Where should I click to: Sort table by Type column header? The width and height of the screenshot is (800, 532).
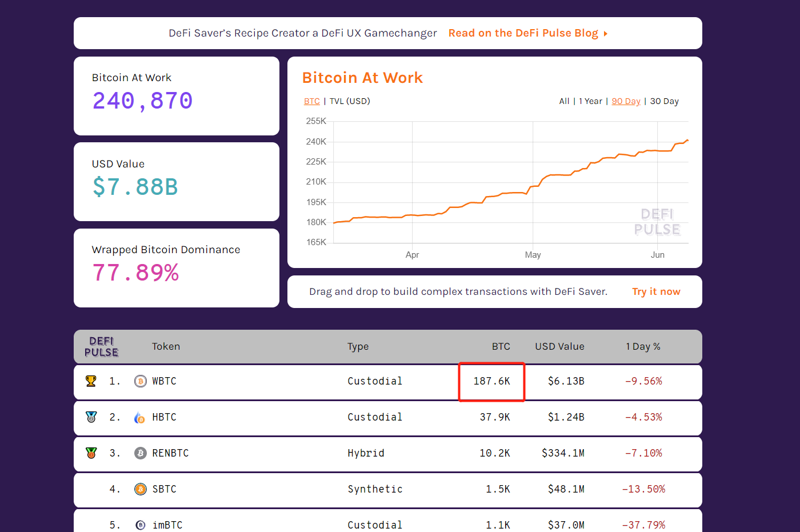coord(358,347)
